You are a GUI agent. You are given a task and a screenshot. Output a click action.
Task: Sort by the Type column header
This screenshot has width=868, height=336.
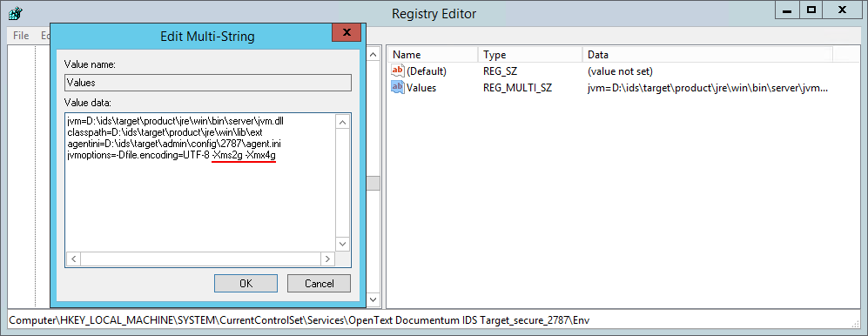(x=530, y=55)
